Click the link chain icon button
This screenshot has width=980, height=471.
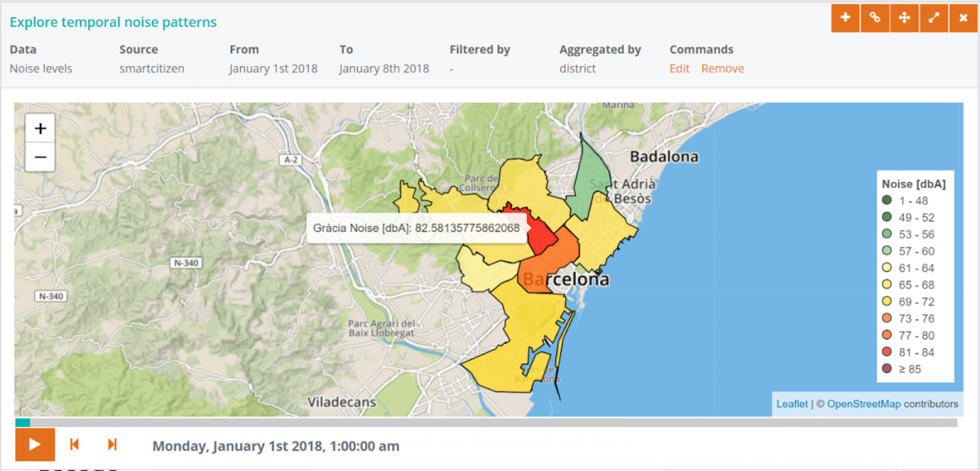(875, 18)
